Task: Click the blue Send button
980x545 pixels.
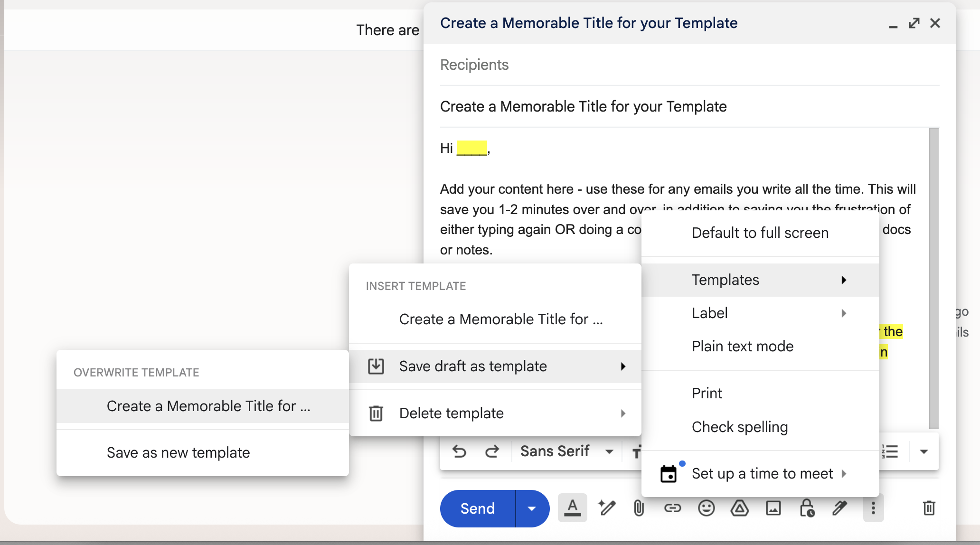Action: [477, 508]
